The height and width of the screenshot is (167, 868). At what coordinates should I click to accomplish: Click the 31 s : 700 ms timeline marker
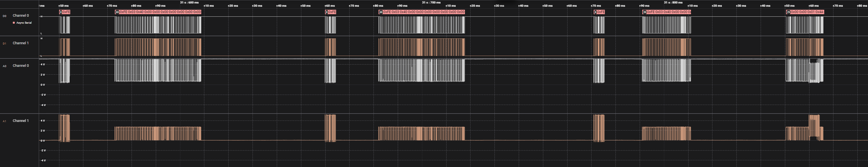point(431,2)
